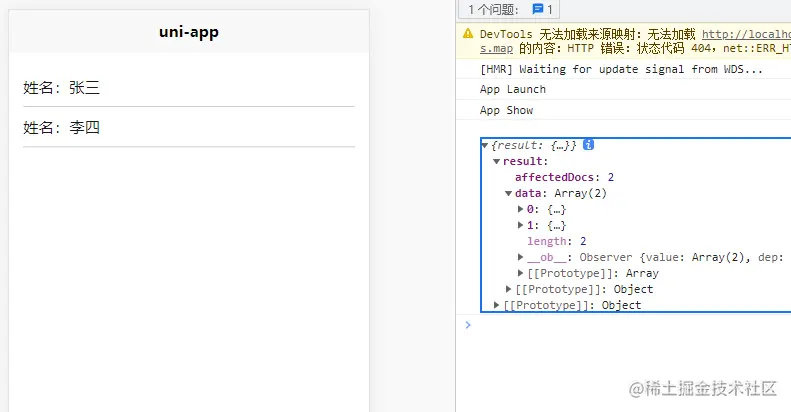Open the '1 个问题' issues button

click(x=509, y=9)
